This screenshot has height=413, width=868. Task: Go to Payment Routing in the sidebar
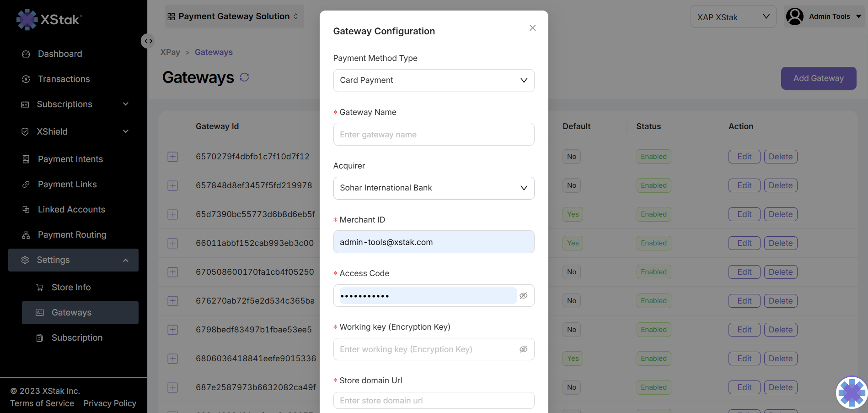[x=72, y=235]
